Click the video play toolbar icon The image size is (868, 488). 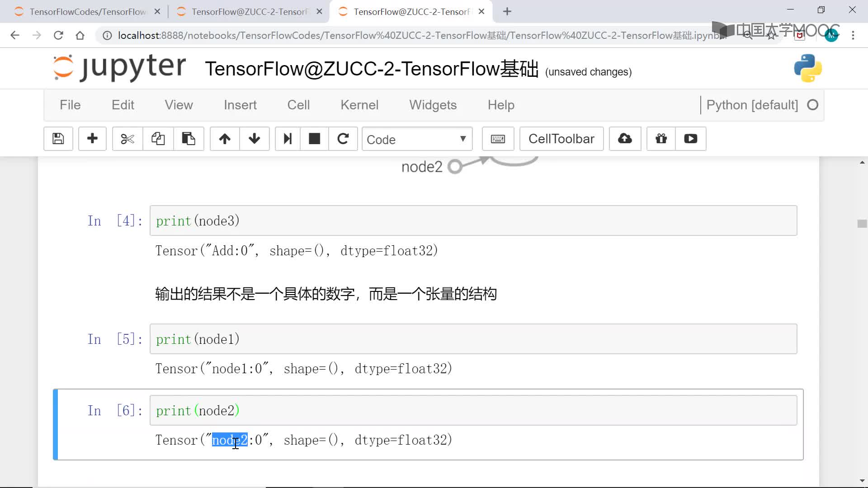pyautogui.click(x=690, y=139)
